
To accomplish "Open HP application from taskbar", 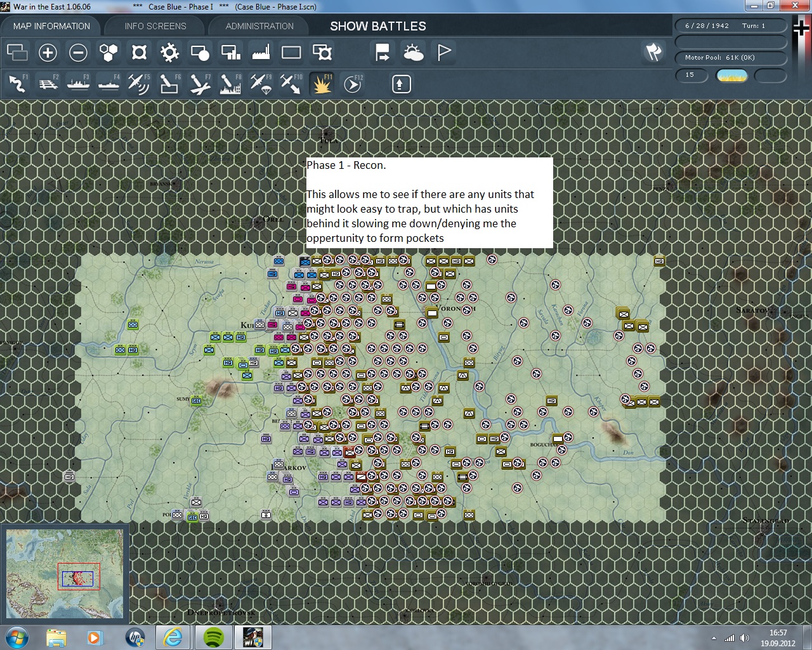I will tap(134, 637).
